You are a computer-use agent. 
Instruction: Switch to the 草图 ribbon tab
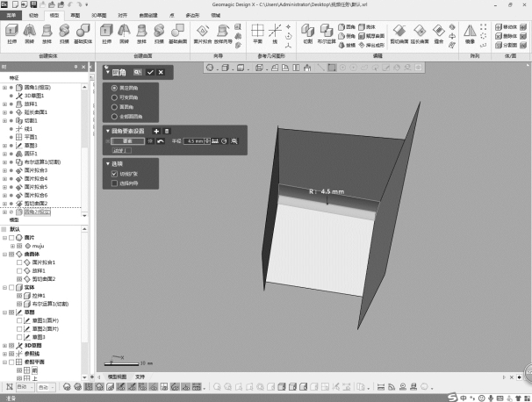[75, 15]
